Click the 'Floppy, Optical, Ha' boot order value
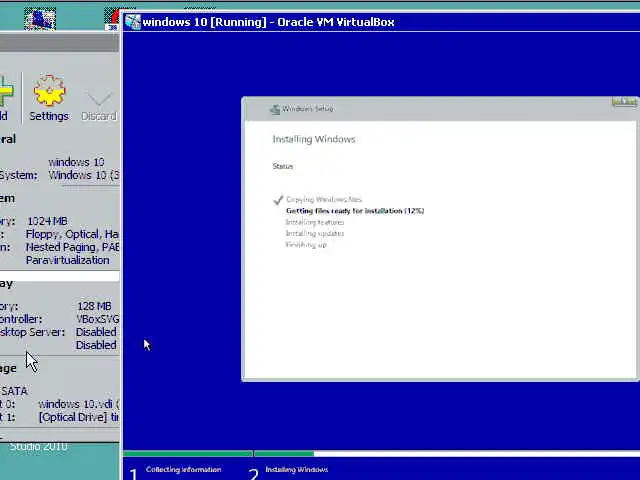The height and width of the screenshot is (480, 640). pos(72,234)
